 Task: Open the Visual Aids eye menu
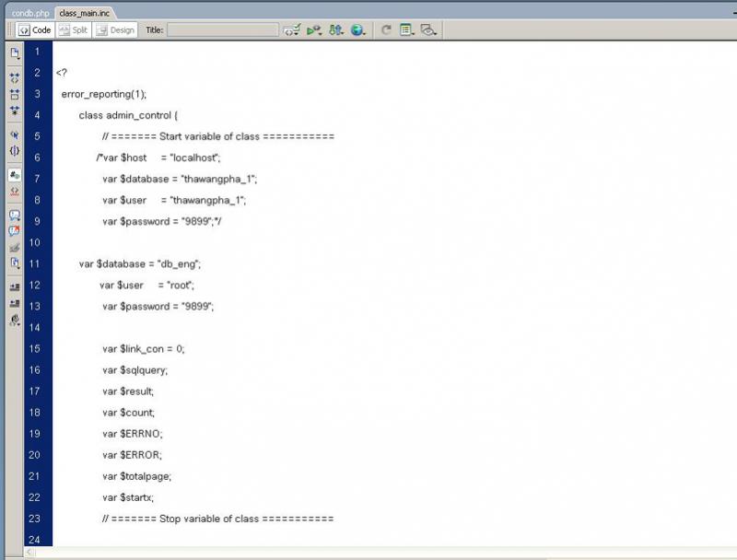[x=428, y=30]
